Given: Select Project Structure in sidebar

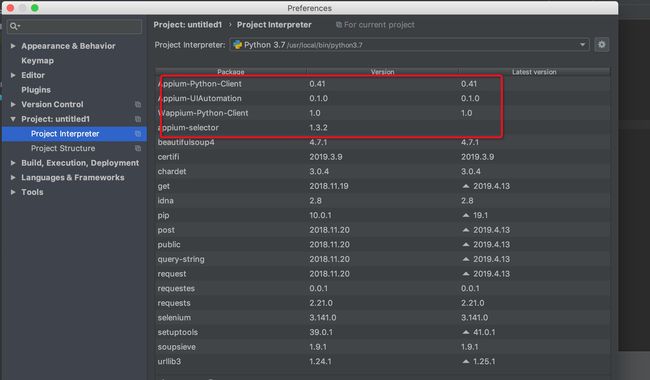Looking at the screenshot, I should point(63,148).
